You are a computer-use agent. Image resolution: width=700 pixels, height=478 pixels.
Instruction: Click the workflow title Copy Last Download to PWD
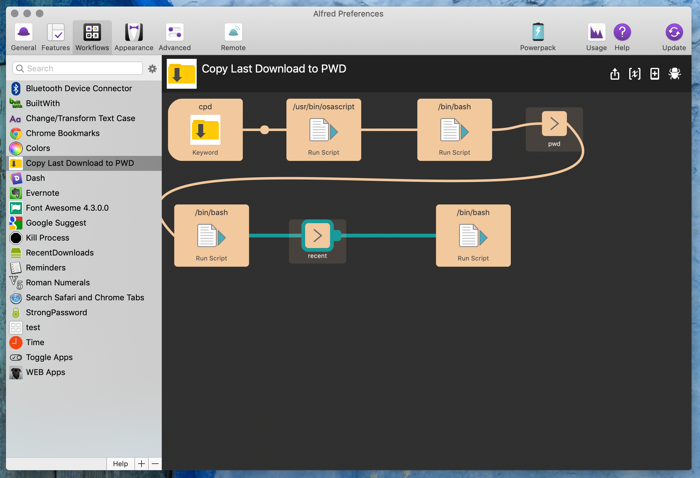[274, 69]
